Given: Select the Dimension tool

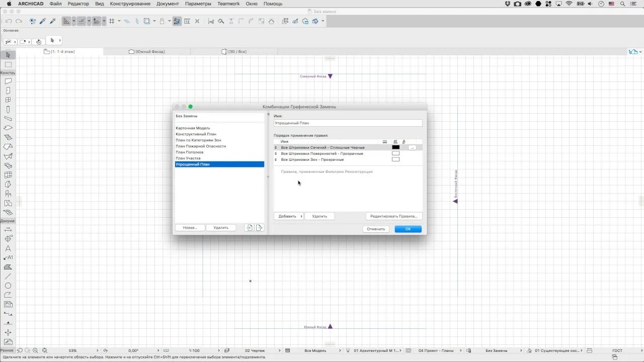Looking at the screenshot, I should click(x=8, y=229).
